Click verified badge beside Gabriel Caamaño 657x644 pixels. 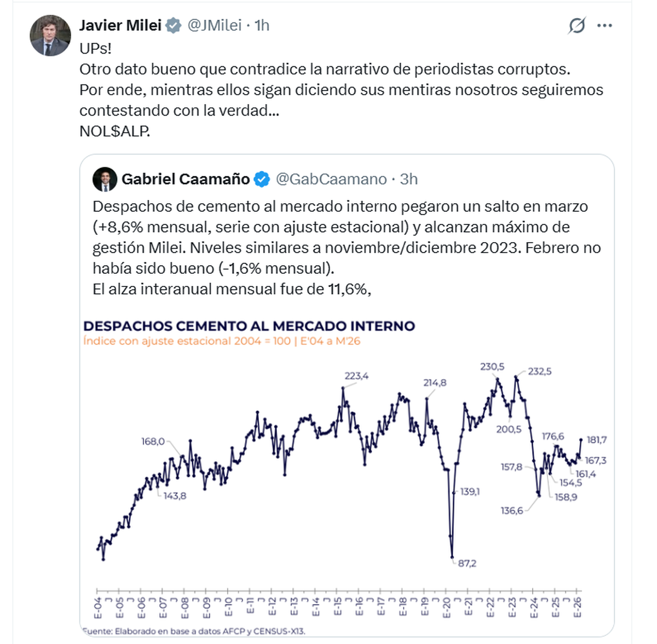[x=262, y=179]
